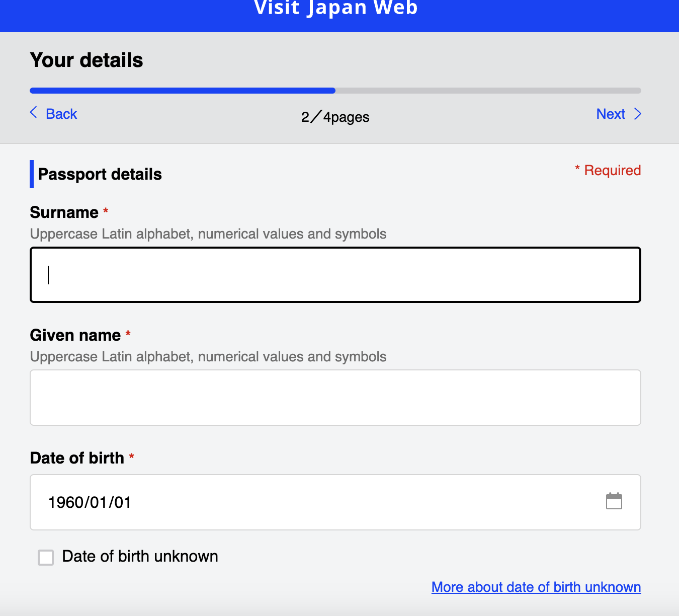Click the Surname field label
Image resolution: width=679 pixels, height=616 pixels.
click(x=64, y=212)
